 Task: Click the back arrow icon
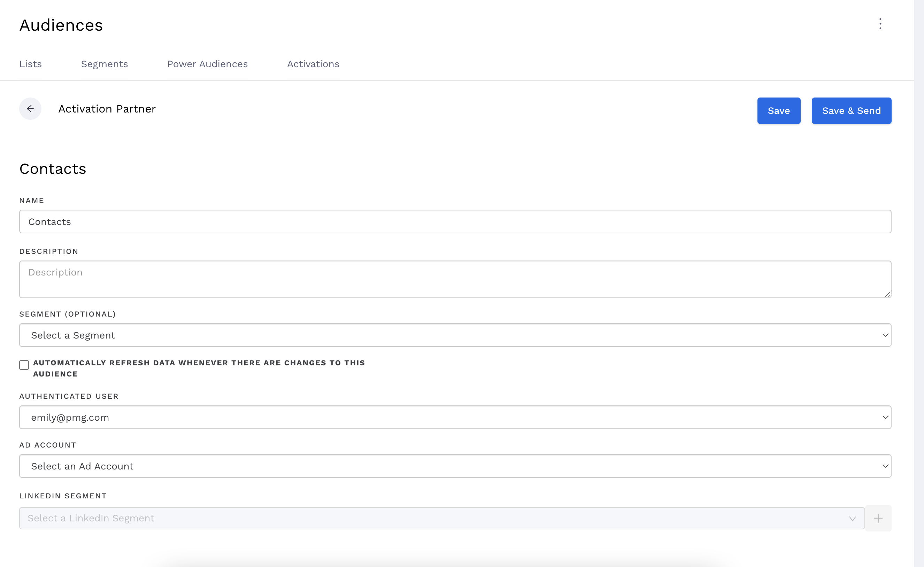coord(30,109)
